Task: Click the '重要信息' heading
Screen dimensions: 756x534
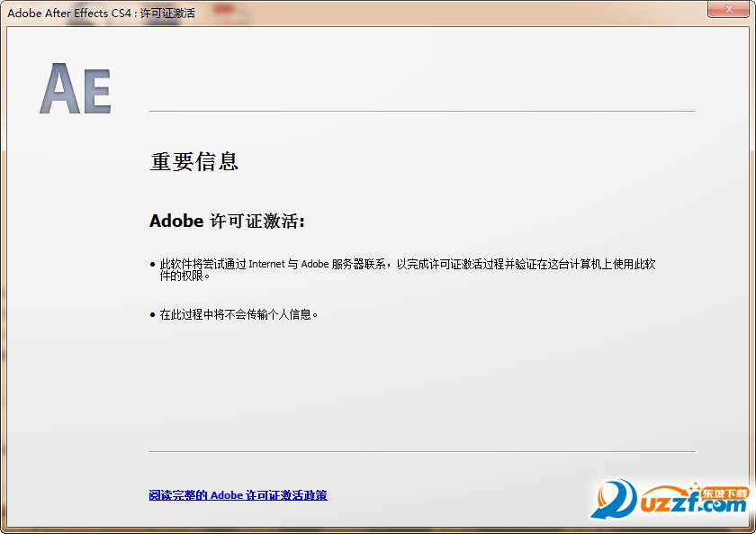Action: click(193, 161)
